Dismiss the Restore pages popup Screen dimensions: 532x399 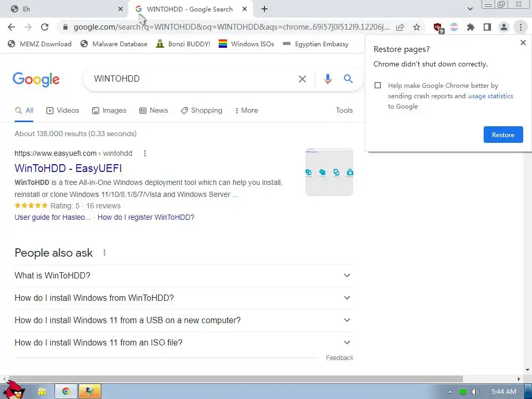523,43
